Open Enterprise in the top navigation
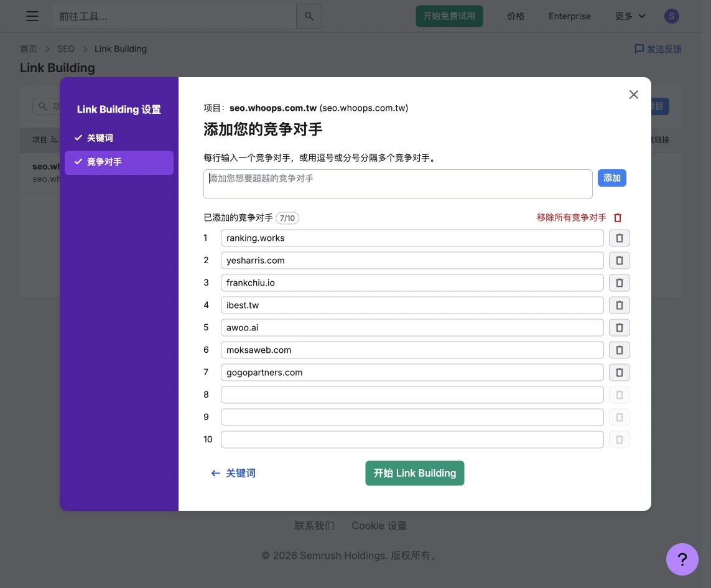 click(570, 16)
